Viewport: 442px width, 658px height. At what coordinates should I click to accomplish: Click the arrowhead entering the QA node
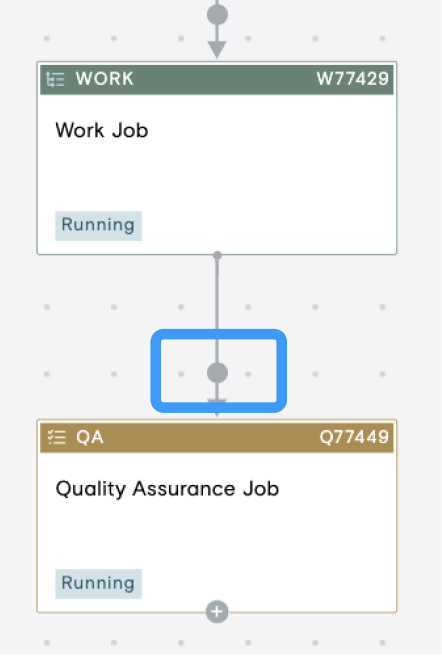[x=217, y=407]
